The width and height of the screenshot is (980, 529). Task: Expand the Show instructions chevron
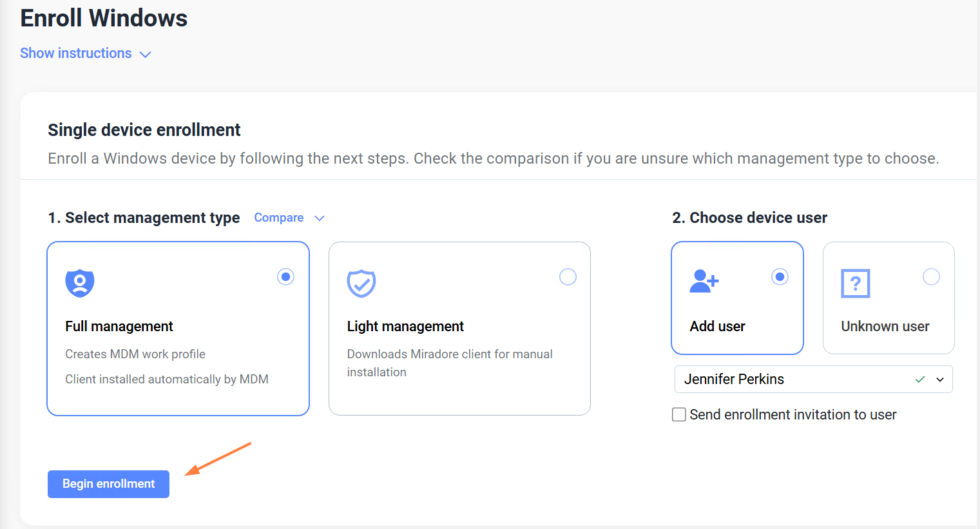point(146,55)
